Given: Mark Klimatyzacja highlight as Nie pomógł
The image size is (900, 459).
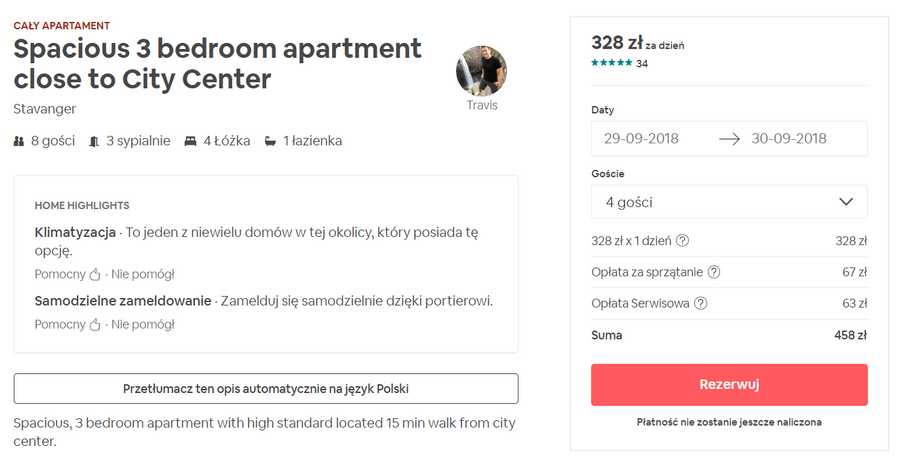Looking at the screenshot, I should click(143, 274).
